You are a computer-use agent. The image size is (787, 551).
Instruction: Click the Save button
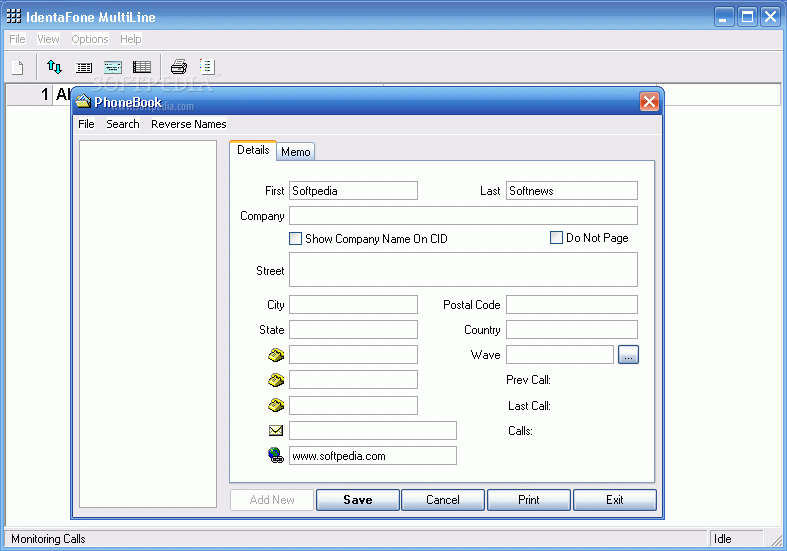pos(358,500)
